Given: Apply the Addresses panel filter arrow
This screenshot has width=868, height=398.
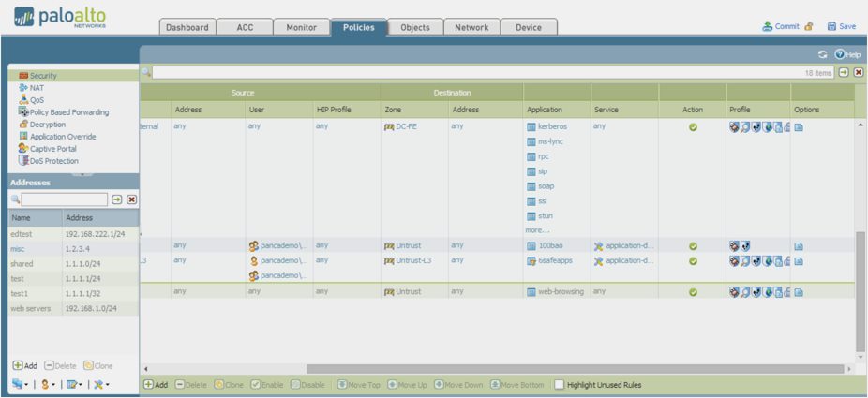Looking at the screenshot, I should click(117, 199).
